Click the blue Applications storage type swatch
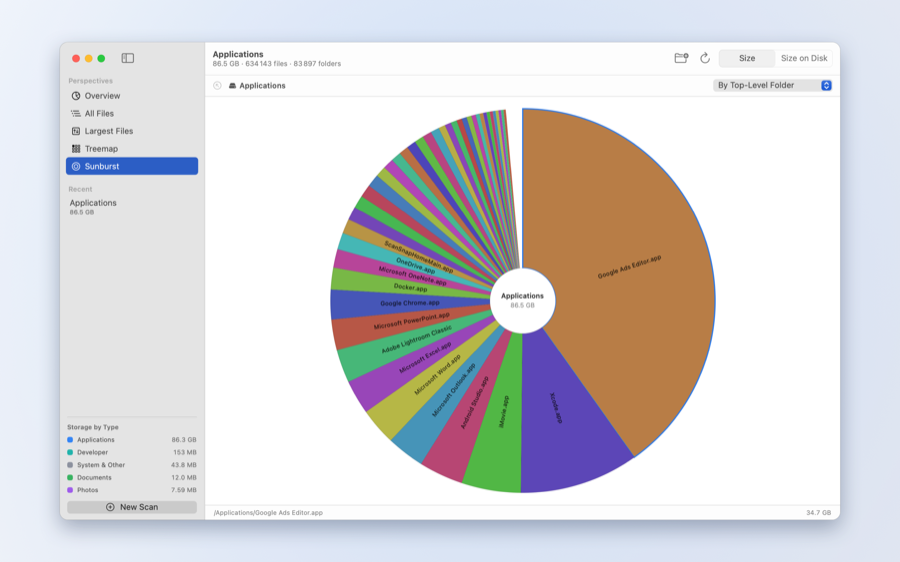Viewport: 900px width, 562px height. pos(70,440)
